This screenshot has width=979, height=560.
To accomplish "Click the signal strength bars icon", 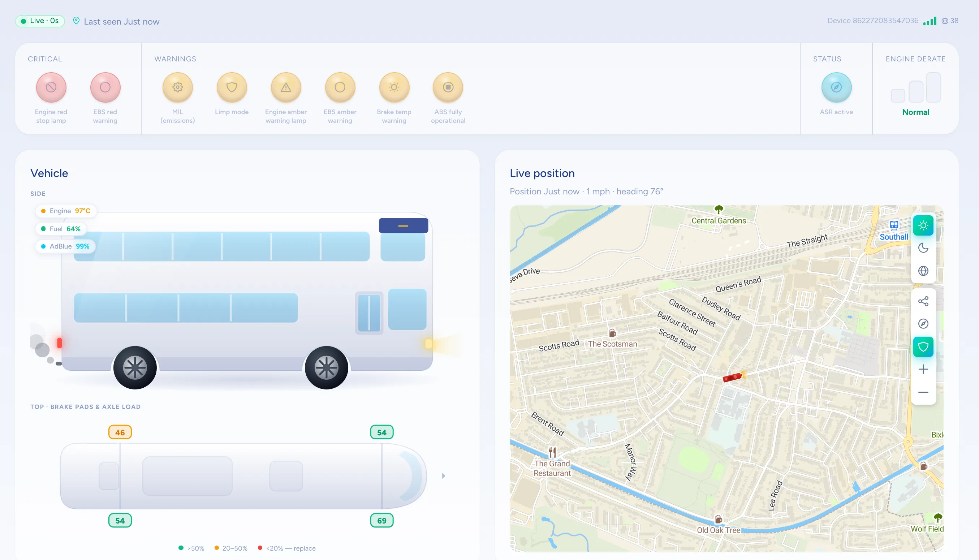I will [x=930, y=21].
